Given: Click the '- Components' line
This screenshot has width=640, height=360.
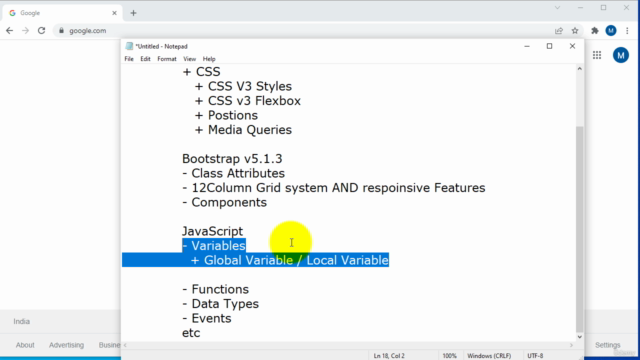Looking at the screenshot, I should point(224,202).
